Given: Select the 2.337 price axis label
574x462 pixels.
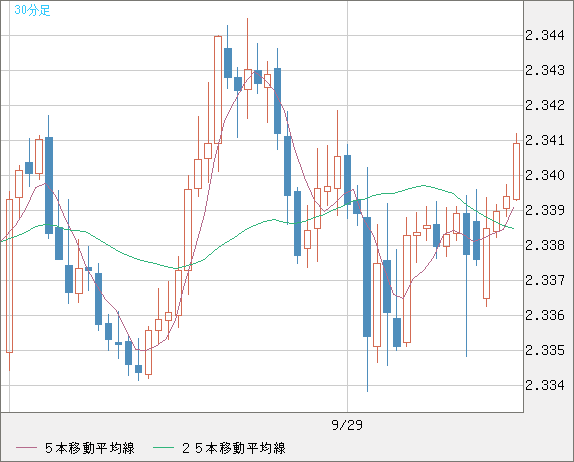Looking at the screenshot, I should (x=545, y=280).
